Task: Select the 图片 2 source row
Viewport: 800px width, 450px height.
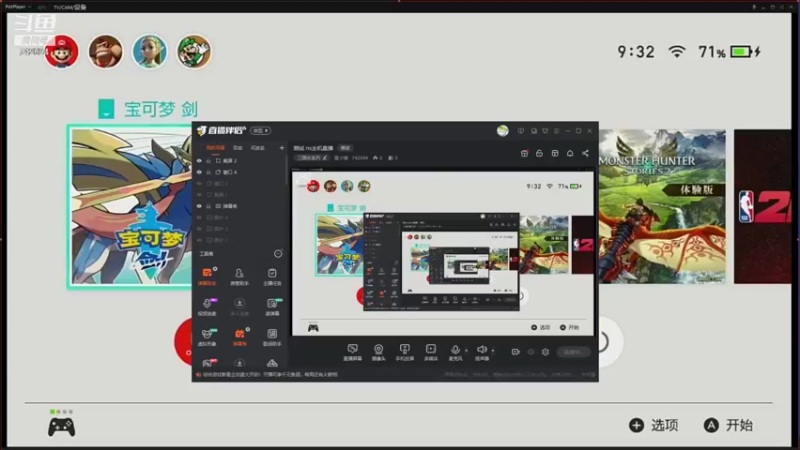Action: (239, 240)
